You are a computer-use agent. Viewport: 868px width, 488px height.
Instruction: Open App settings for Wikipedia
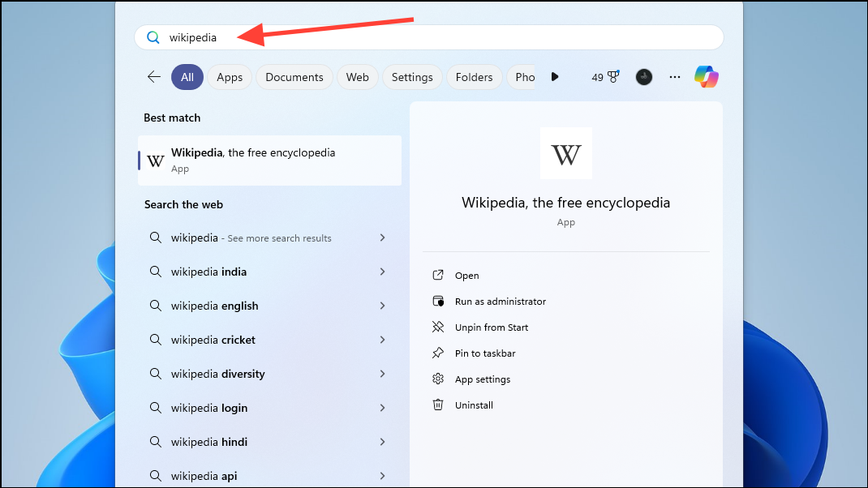tap(482, 379)
